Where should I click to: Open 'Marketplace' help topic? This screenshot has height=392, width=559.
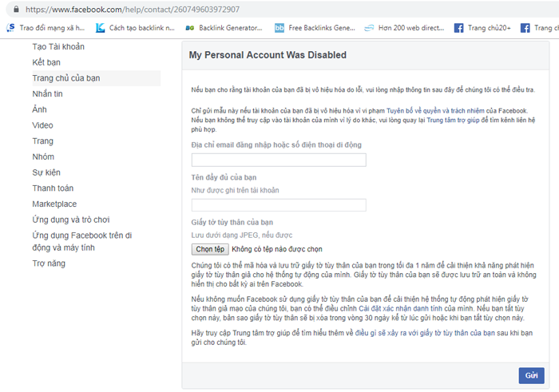click(x=54, y=204)
